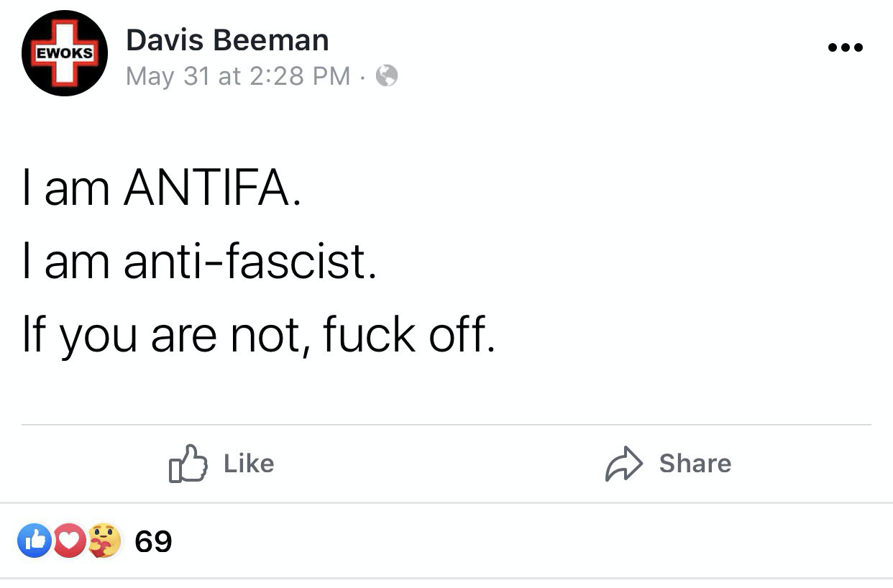Open the Davis Beeman profile name link

click(227, 40)
